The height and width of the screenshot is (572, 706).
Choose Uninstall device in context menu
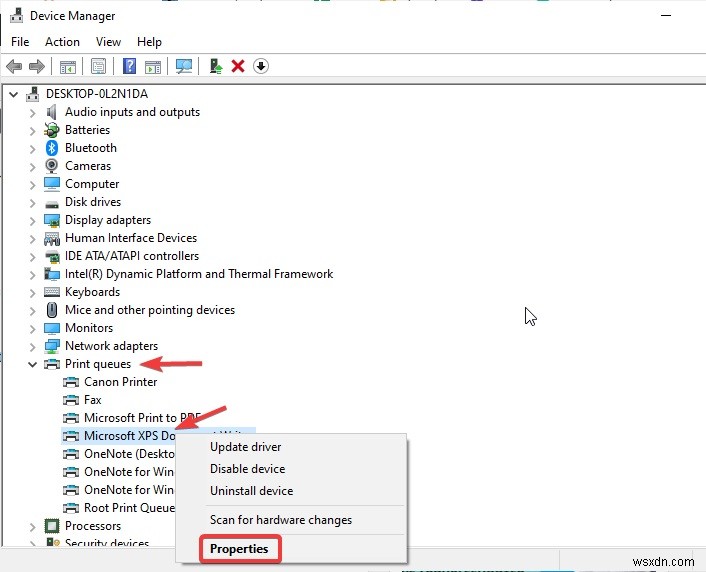tap(251, 491)
